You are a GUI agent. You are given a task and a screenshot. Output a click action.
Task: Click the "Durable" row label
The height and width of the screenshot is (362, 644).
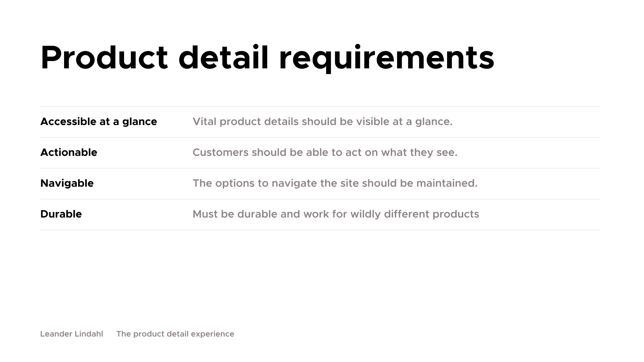61,214
